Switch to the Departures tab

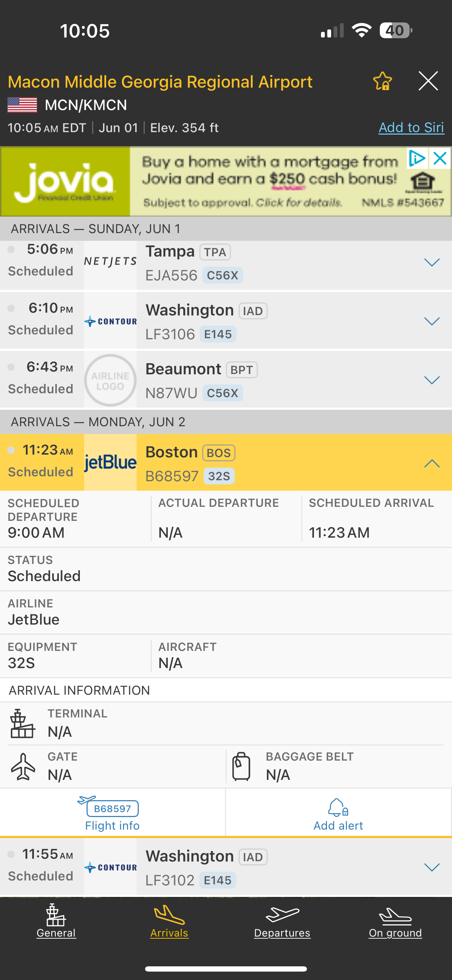[x=282, y=921]
